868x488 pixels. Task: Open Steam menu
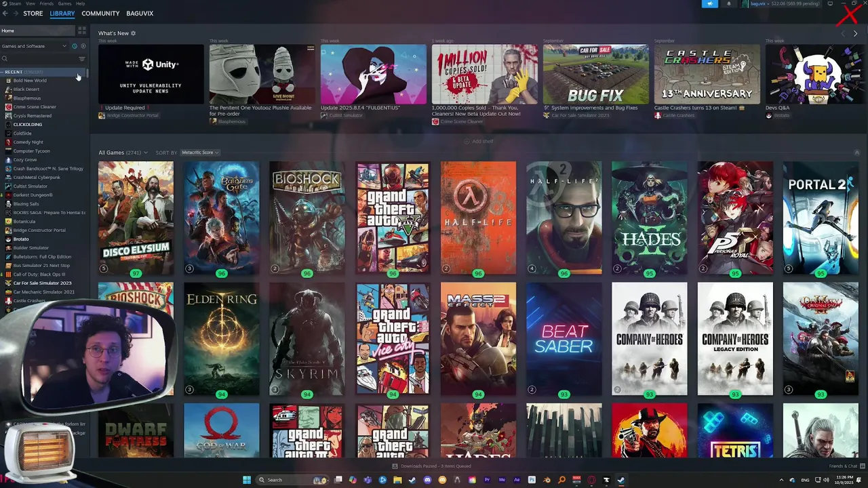(15, 3)
